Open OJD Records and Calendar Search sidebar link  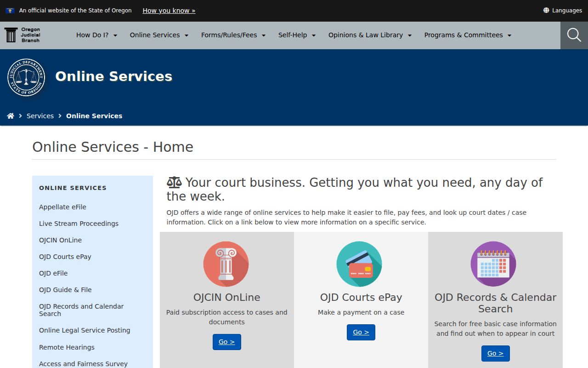tap(81, 310)
